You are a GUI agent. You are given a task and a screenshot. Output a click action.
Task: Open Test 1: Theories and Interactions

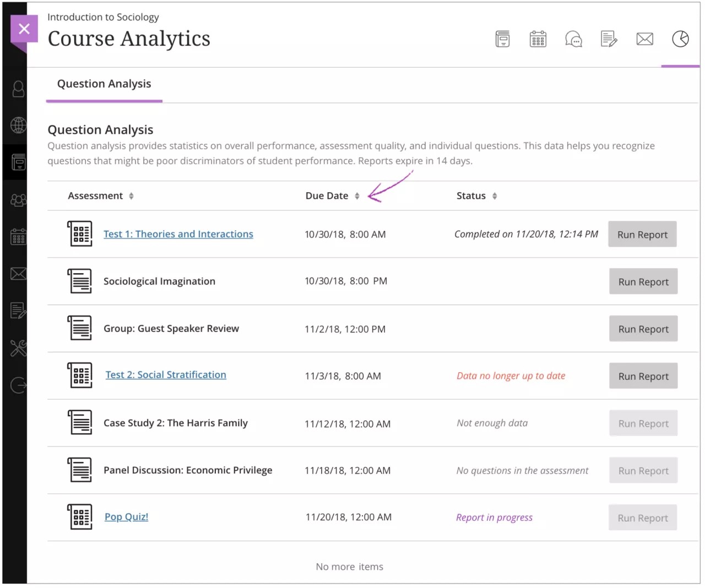pyautogui.click(x=178, y=233)
